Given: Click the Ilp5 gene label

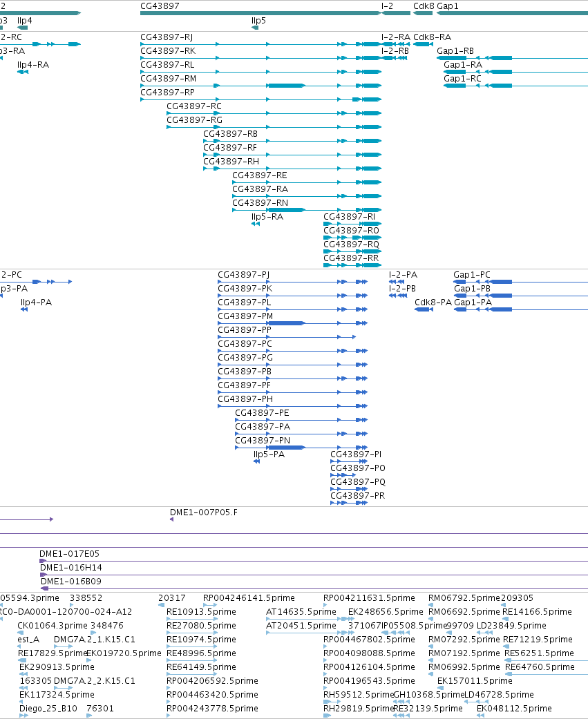Looking at the screenshot, I should 258,21.
